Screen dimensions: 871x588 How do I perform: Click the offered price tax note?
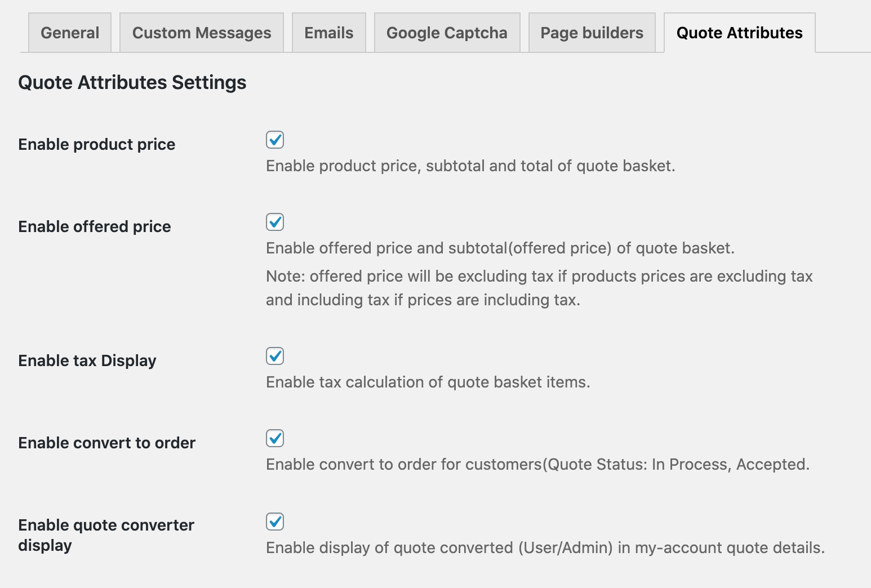tap(539, 288)
